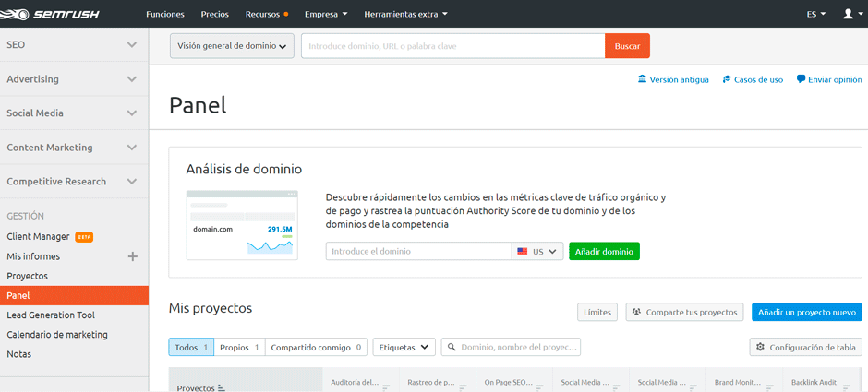Open Mis informes in the sidebar

pyautogui.click(x=33, y=256)
